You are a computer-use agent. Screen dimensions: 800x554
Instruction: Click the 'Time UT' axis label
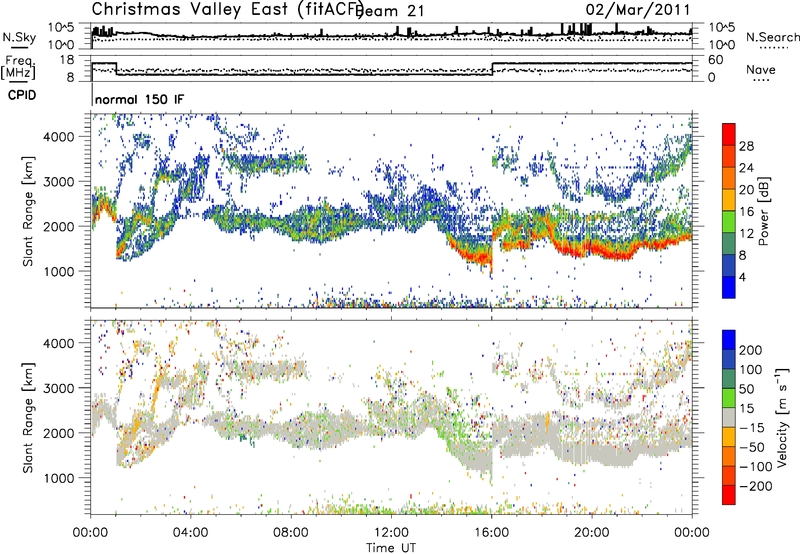391,548
